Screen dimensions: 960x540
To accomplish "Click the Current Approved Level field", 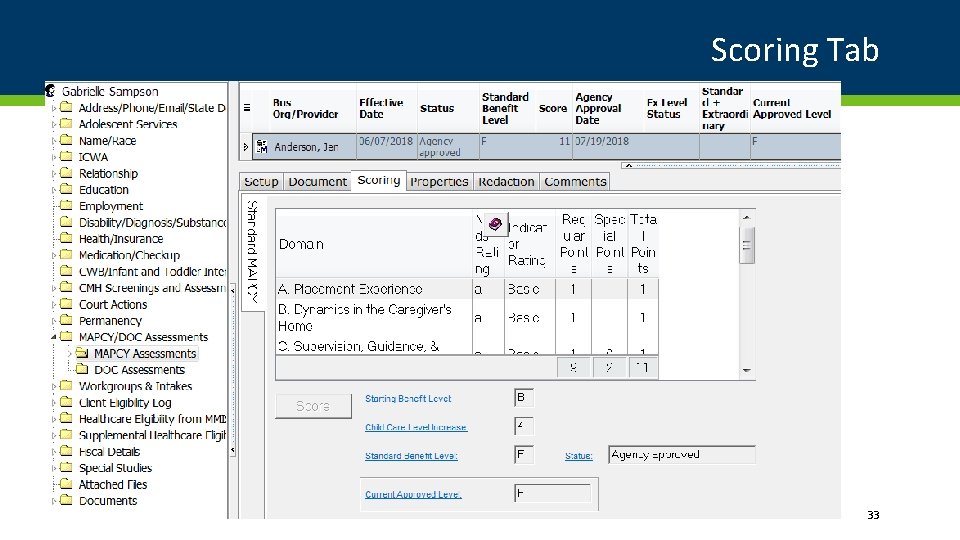I will coord(552,493).
